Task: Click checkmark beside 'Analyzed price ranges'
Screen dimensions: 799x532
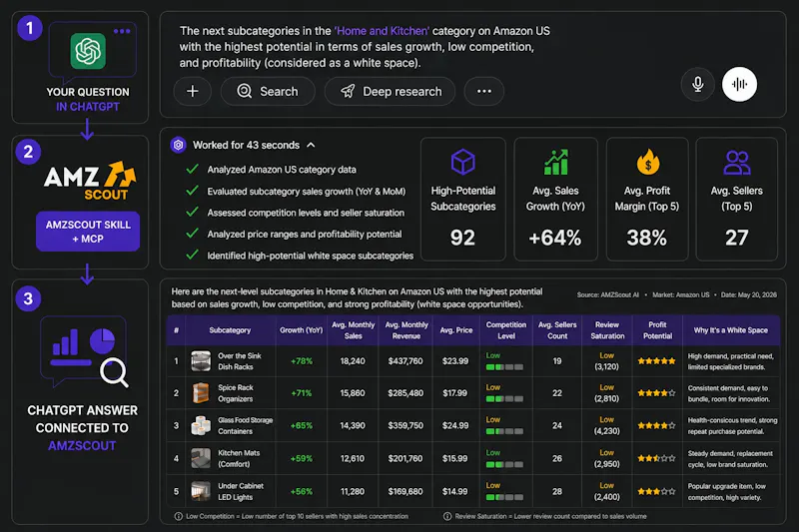Action: tap(192, 234)
